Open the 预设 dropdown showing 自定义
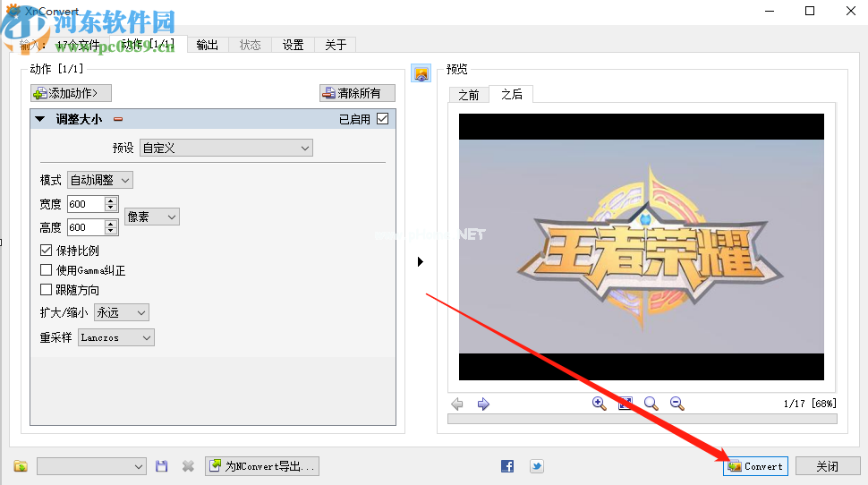The height and width of the screenshot is (485, 868). click(x=226, y=148)
